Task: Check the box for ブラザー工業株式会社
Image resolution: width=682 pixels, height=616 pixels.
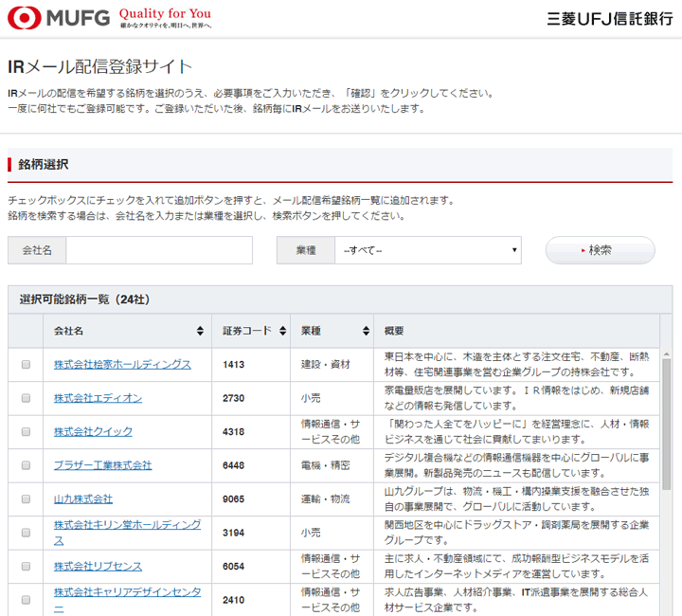Action: coord(27,465)
